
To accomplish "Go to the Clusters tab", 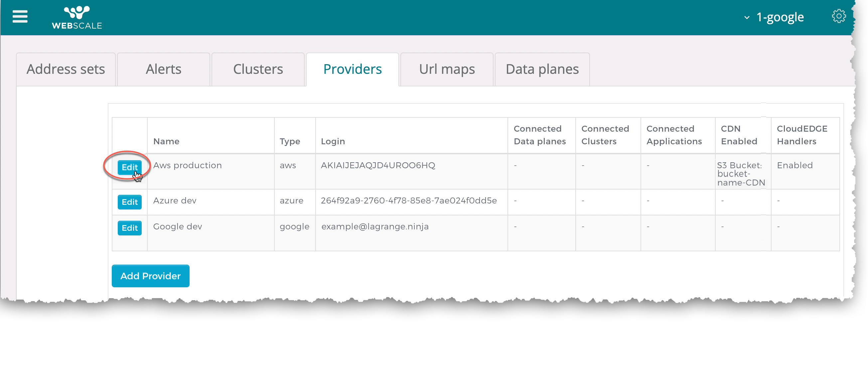I will [x=258, y=69].
